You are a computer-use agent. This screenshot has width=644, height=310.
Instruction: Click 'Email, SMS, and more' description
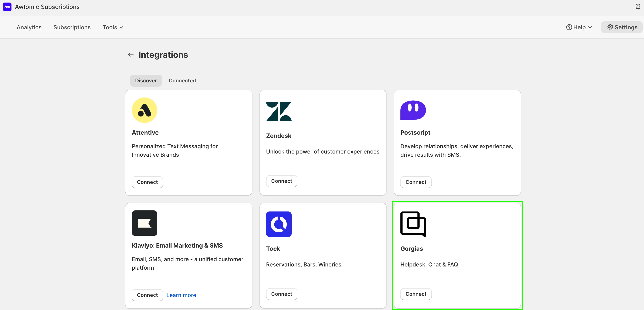click(x=187, y=263)
